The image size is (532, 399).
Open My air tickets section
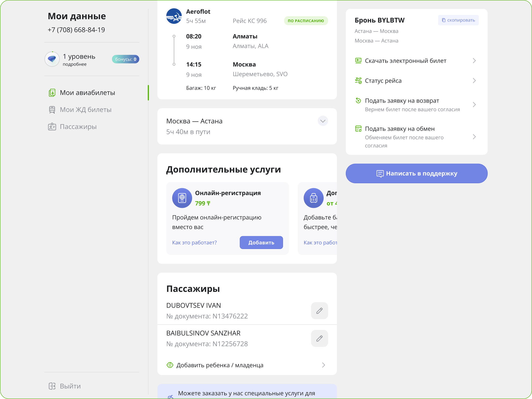pyautogui.click(x=87, y=93)
